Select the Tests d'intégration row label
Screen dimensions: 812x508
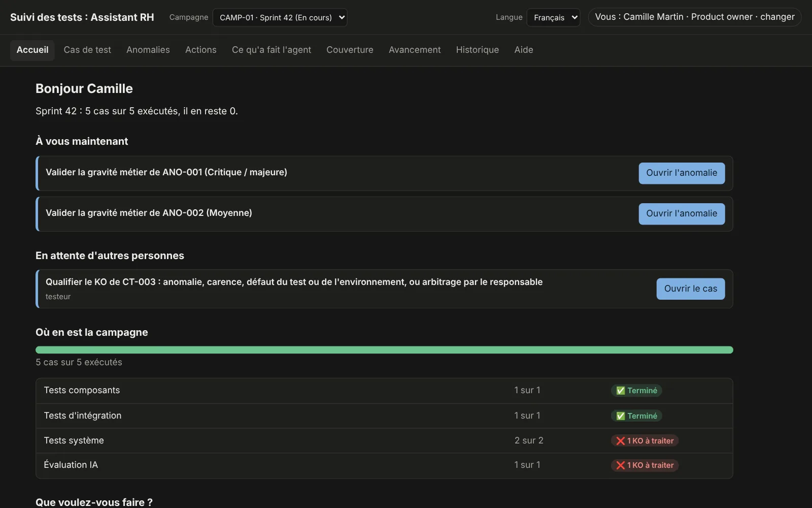83,416
